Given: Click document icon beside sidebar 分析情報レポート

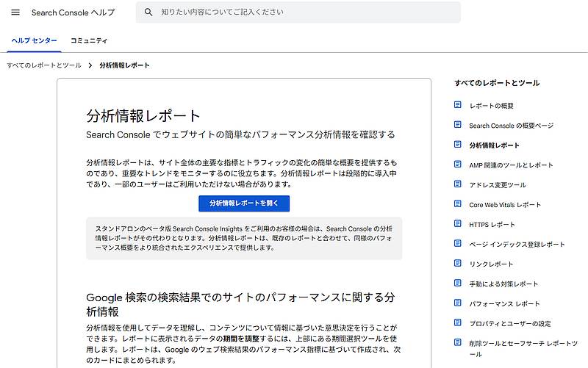Looking at the screenshot, I should (457, 144).
